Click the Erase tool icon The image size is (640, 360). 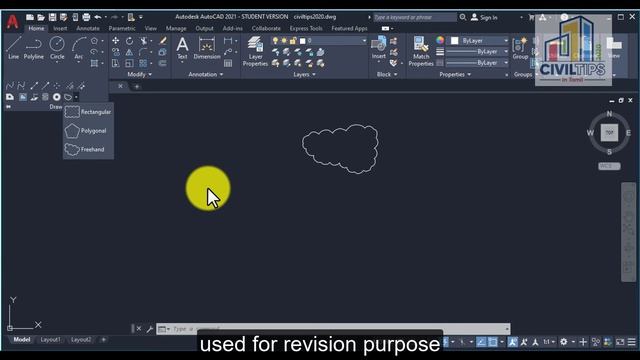tap(163, 41)
